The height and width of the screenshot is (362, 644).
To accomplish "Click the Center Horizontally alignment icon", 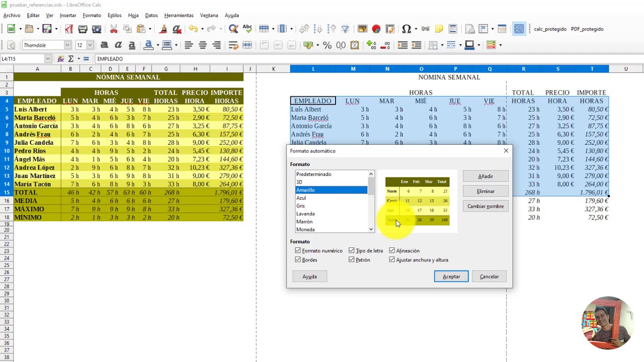I will click(203, 45).
